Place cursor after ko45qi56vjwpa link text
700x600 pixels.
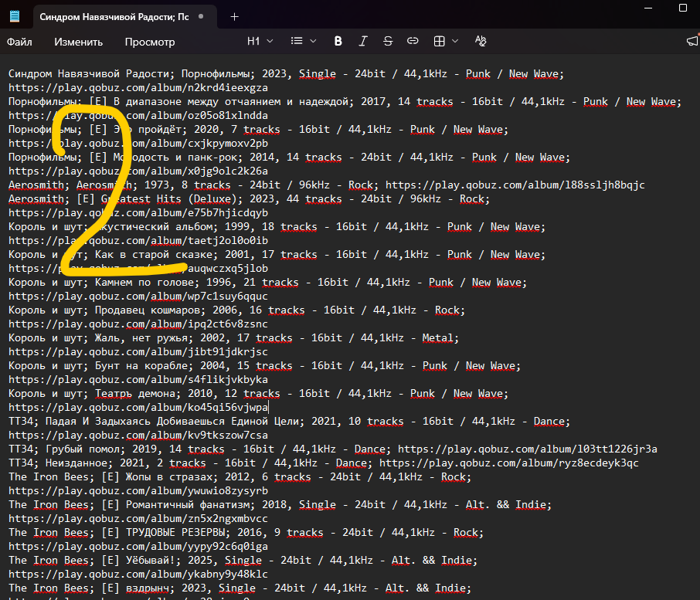[269, 408]
